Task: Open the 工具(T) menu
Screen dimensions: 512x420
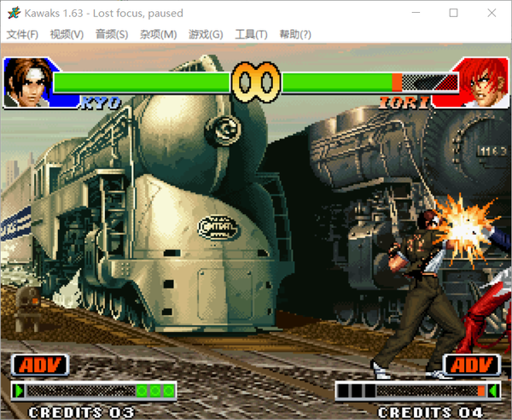Action: [x=251, y=34]
